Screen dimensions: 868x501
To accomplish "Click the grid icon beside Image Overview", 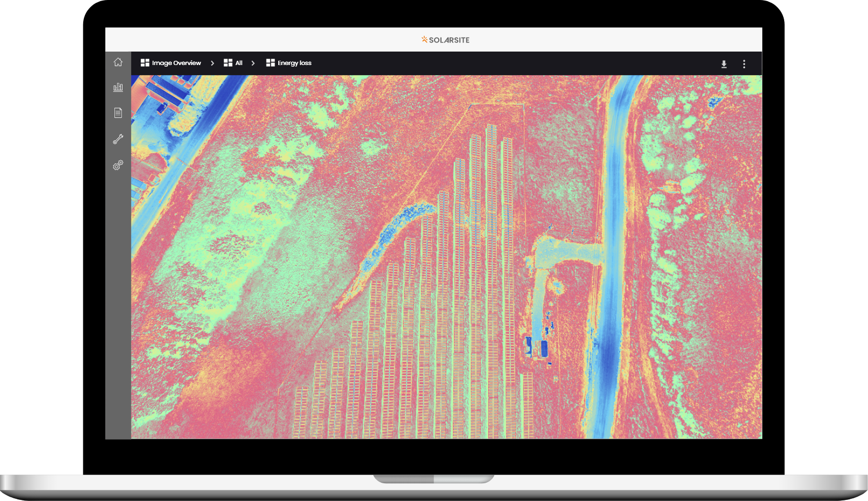I will [144, 63].
